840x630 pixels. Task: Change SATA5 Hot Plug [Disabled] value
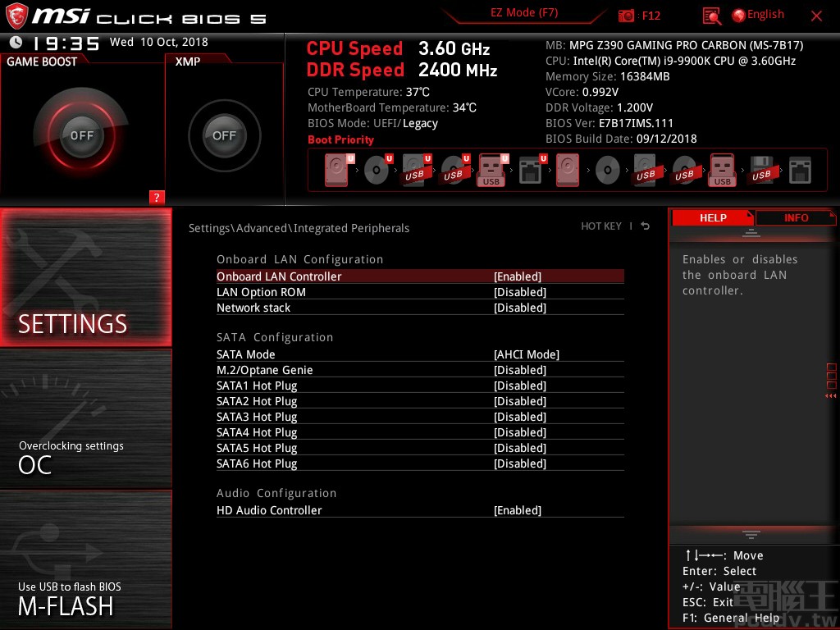coord(519,447)
